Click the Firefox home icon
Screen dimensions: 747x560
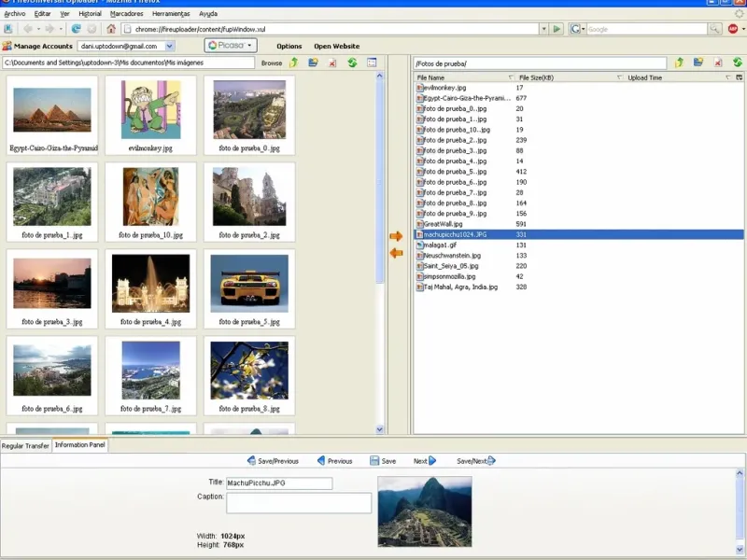[x=111, y=29]
